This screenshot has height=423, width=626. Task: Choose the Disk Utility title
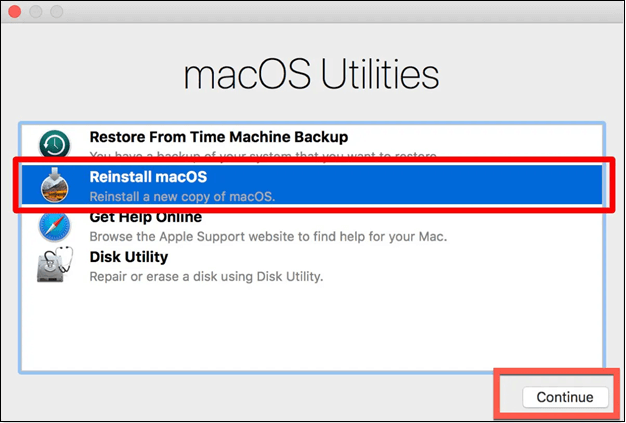point(129,257)
